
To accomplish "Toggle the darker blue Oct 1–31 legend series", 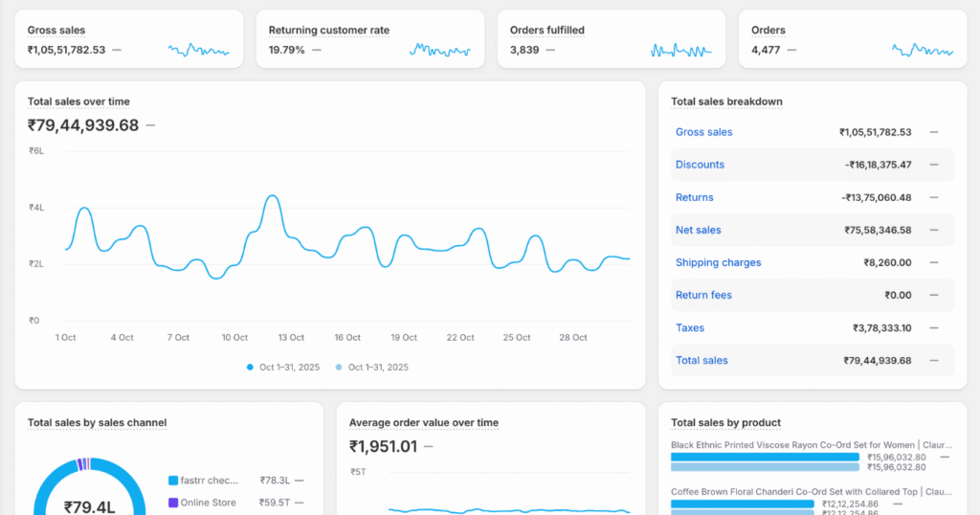I will pos(283,367).
